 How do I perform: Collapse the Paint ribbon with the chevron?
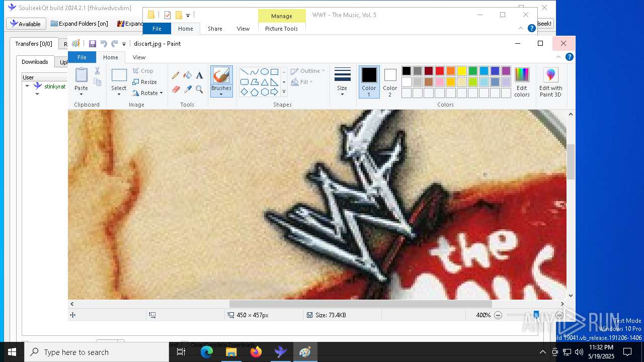[558, 57]
